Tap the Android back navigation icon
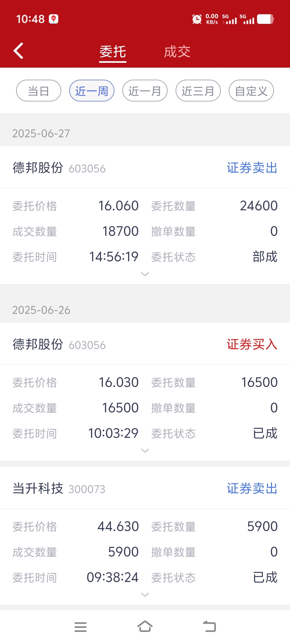The image size is (290, 644). click(x=209, y=627)
